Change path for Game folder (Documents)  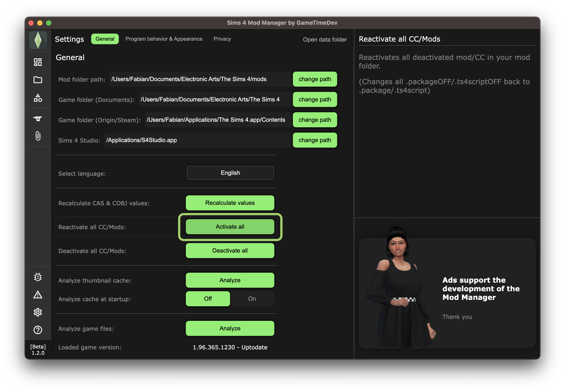[x=315, y=99]
